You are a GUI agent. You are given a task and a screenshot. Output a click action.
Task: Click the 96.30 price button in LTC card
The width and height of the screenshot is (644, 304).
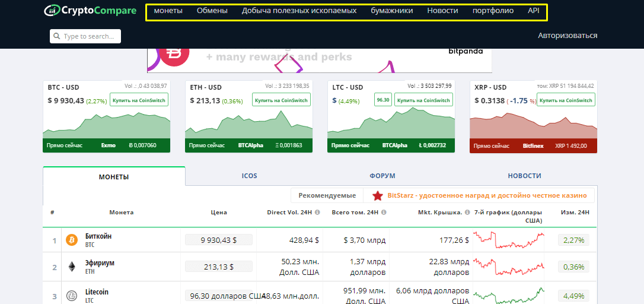[383, 100]
